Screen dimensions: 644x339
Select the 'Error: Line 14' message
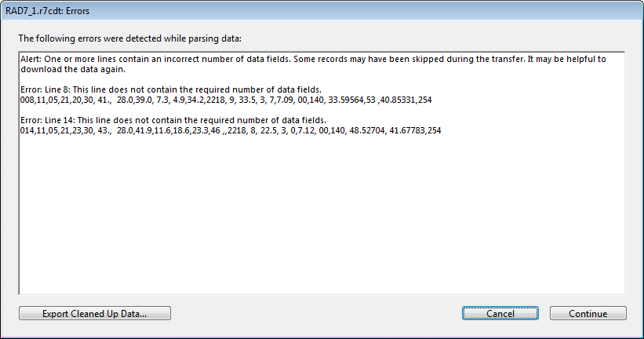coord(173,120)
